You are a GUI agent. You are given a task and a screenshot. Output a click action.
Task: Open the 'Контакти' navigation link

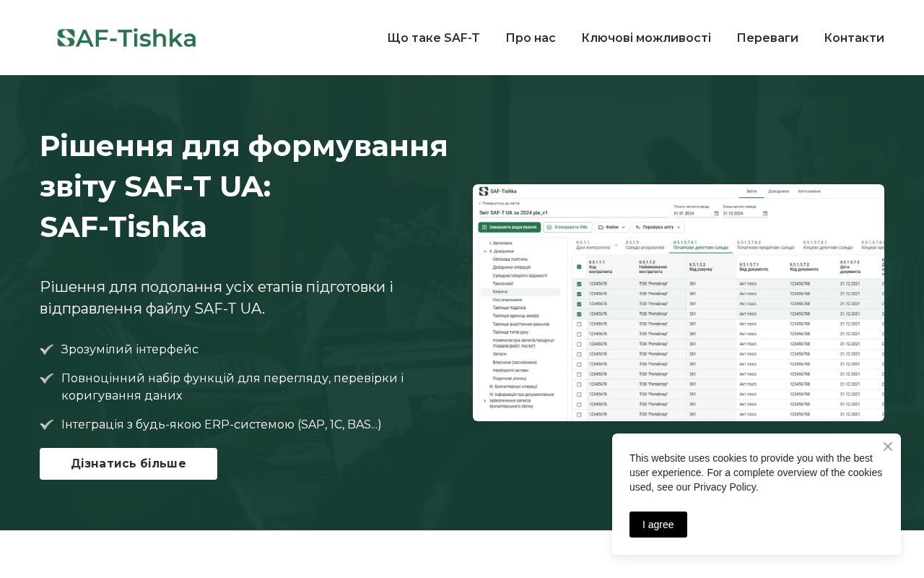tap(854, 38)
